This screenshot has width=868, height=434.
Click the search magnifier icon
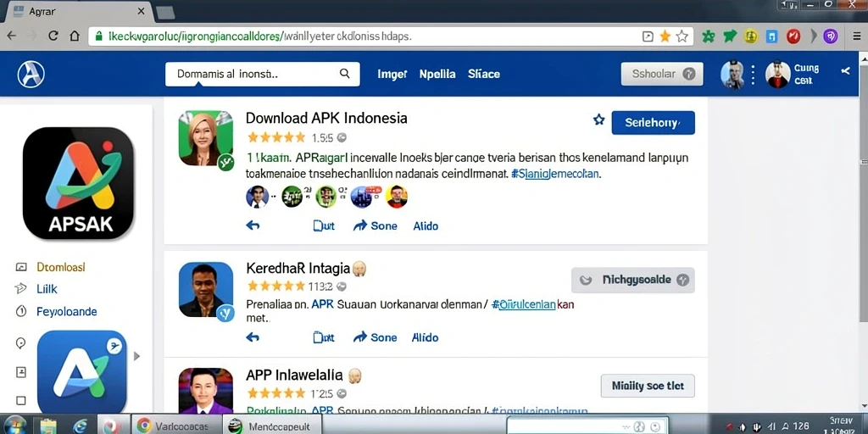[x=344, y=73]
